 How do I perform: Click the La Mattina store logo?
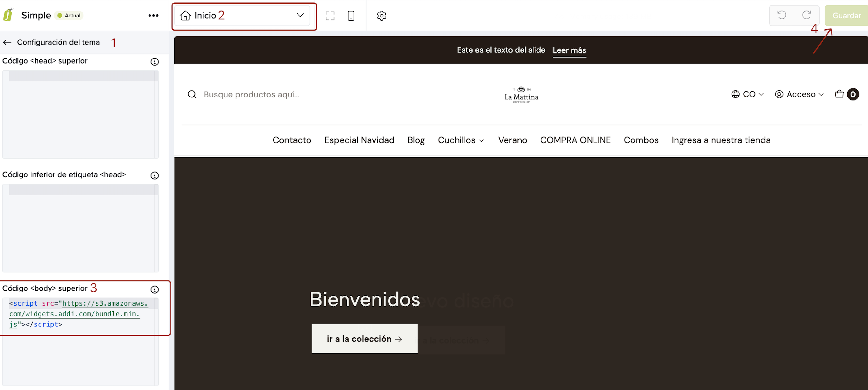click(521, 95)
